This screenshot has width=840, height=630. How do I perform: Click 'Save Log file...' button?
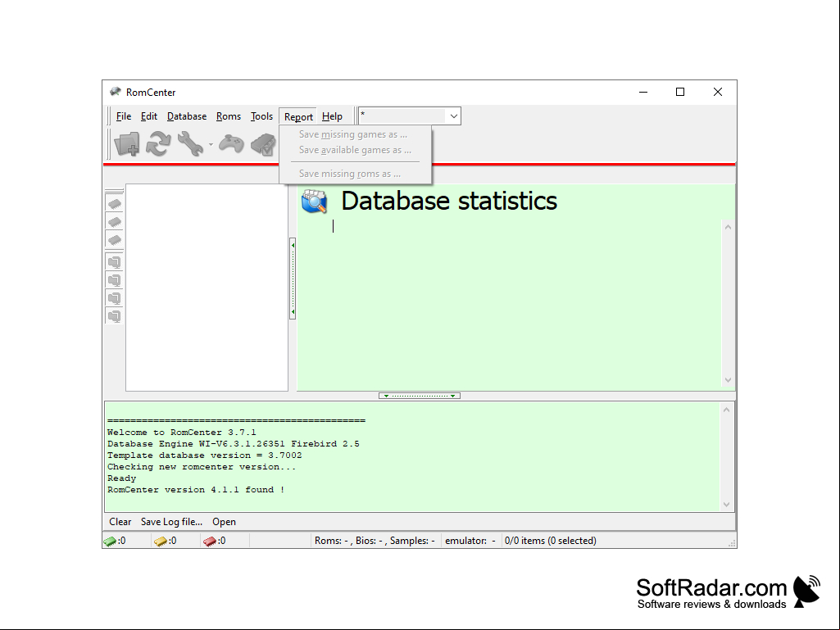coord(171,522)
